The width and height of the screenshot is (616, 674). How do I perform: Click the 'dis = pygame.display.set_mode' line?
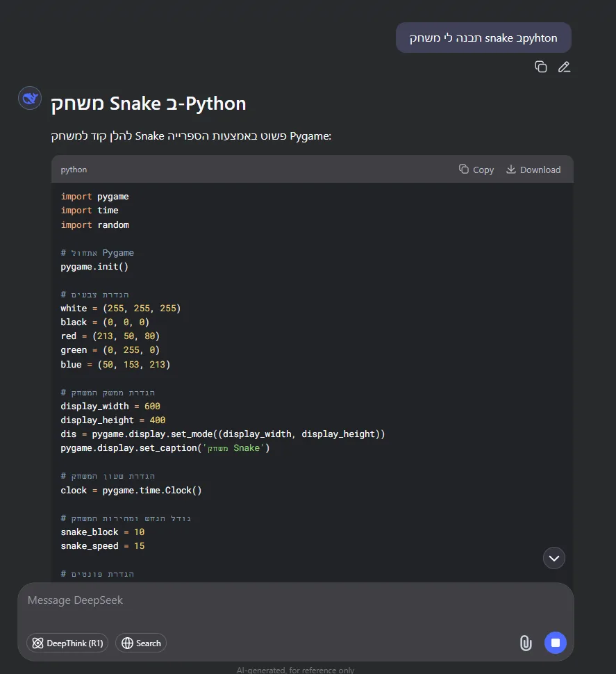(x=223, y=434)
